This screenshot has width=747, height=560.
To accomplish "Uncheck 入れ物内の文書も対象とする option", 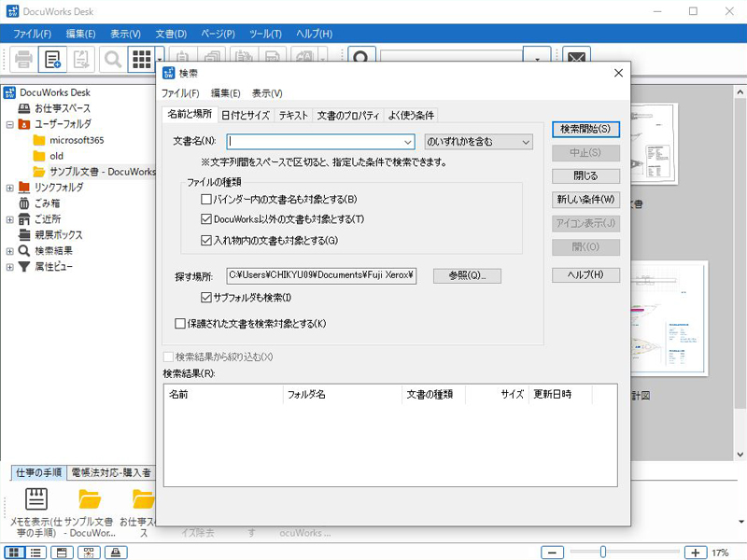I will (x=206, y=241).
